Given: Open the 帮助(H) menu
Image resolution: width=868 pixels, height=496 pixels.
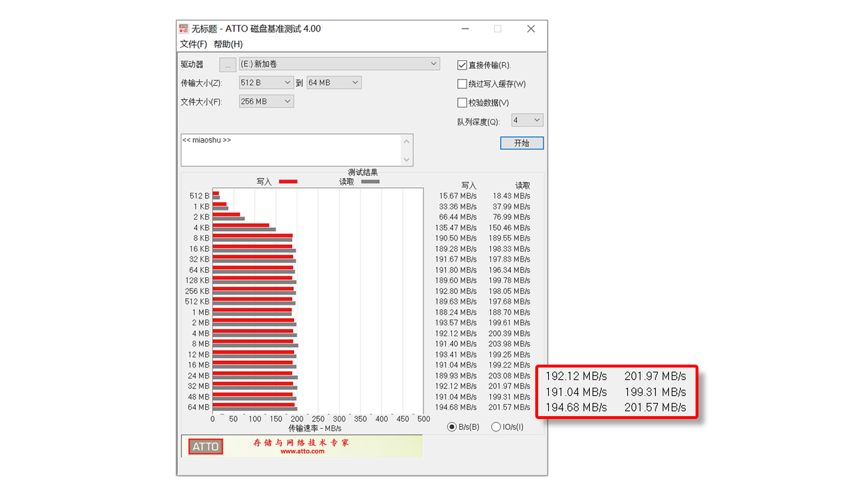Looking at the screenshot, I should [228, 44].
